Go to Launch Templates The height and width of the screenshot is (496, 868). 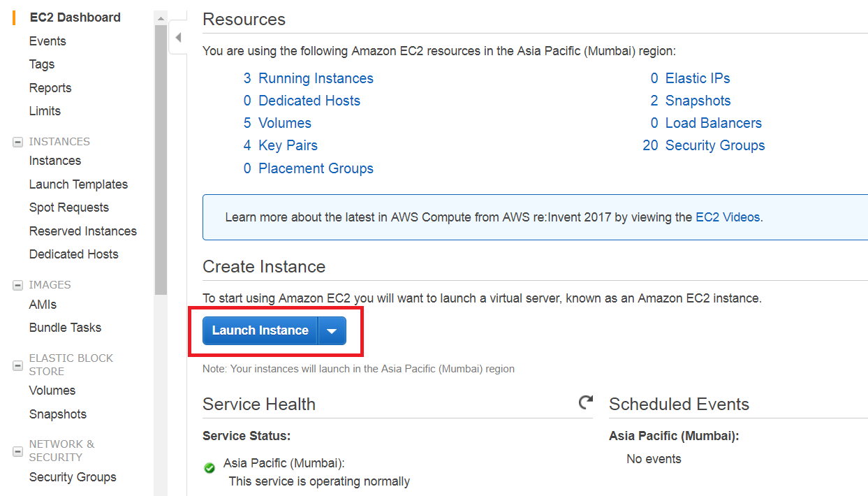pyautogui.click(x=78, y=184)
